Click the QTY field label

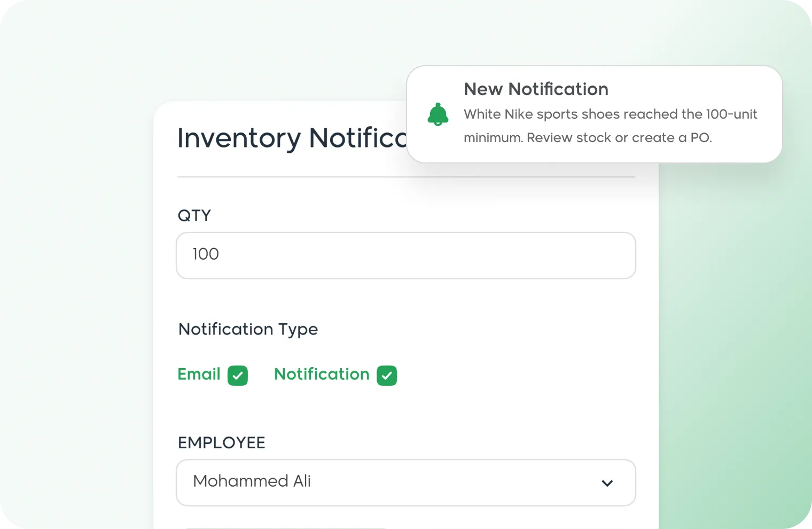click(194, 215)
